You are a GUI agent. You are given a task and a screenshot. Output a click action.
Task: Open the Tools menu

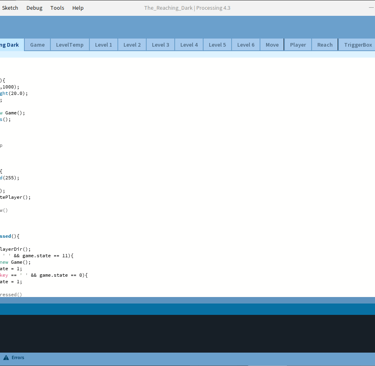[x=57, y=8]
